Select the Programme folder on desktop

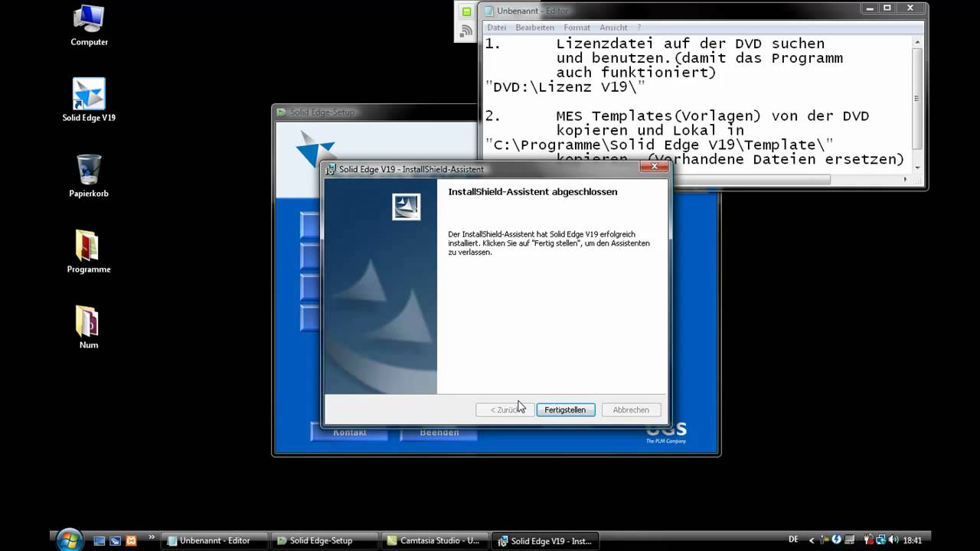pyautogui.click(x=89, y=252)
